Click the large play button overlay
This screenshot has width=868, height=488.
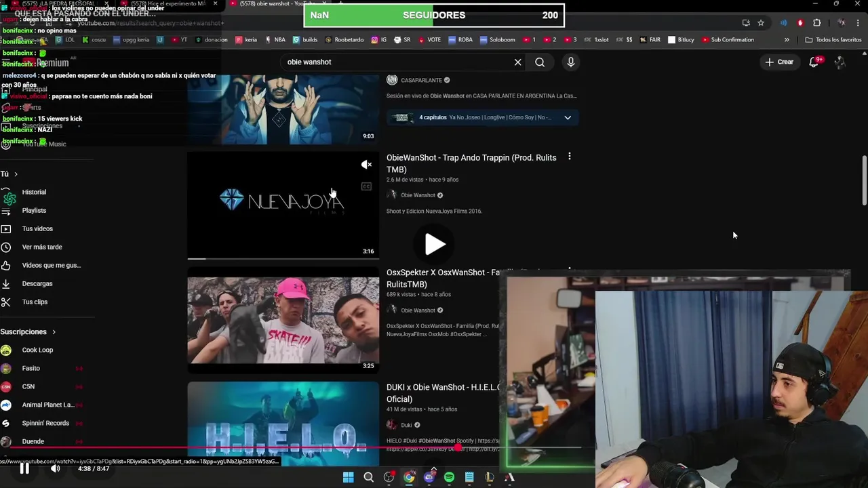click(x=435, y=244)
